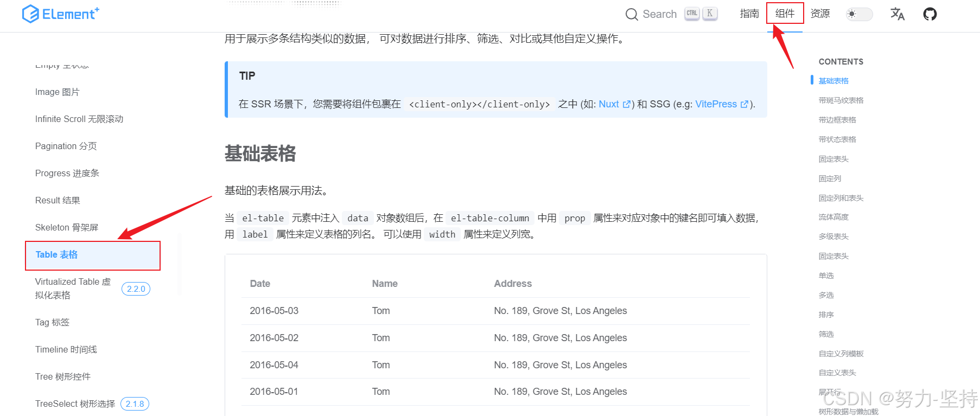Jump to 固定列和表头 in contents
The height and width of the screenshot is (416, 980).
[x=841, y=198]
